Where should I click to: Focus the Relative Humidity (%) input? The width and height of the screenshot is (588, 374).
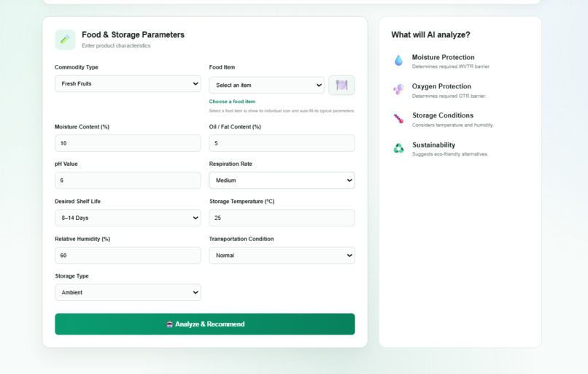tap(128, 256)
